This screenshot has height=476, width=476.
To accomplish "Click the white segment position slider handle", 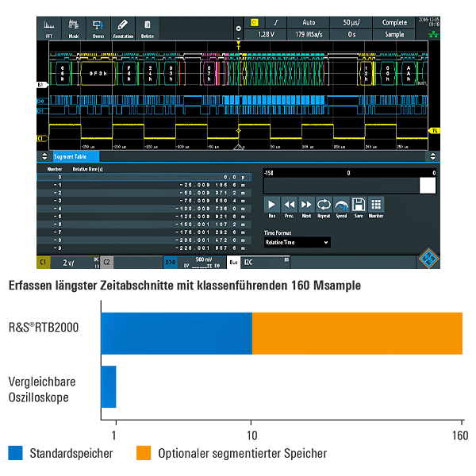I will click(428, 186).
